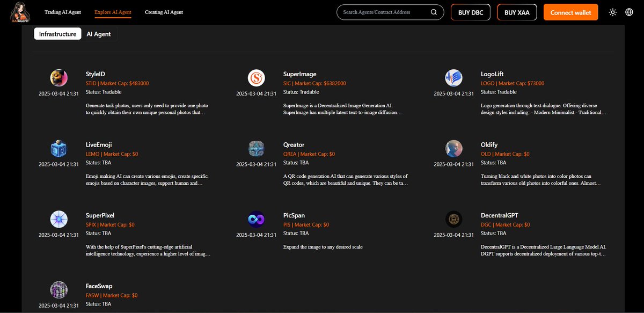Click SIC Market Cap $6382000 text
Screen dimensions: 644x313
[x=314, y=83]
